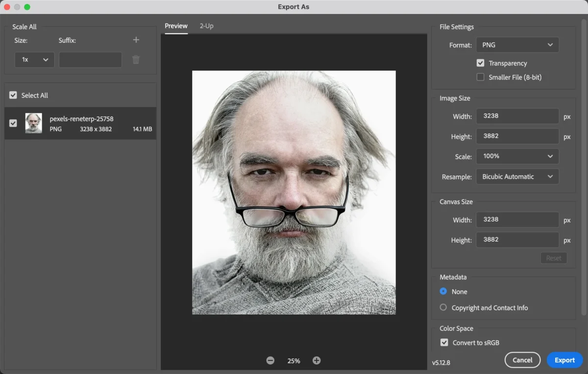Screen dimensions: 588x374
Task: Uncheck the Select All checkbox
Action: pyautogui.click(x=13, y=96)
